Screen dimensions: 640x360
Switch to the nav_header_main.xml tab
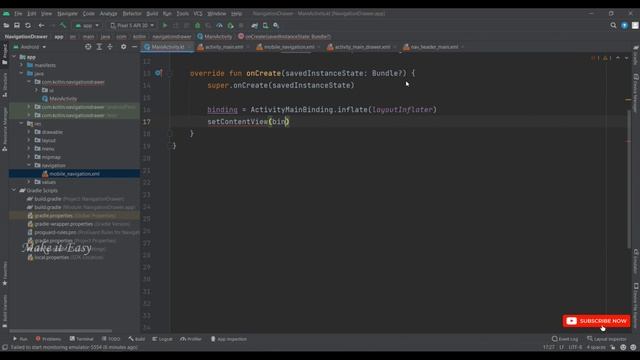tap(434, 47)
